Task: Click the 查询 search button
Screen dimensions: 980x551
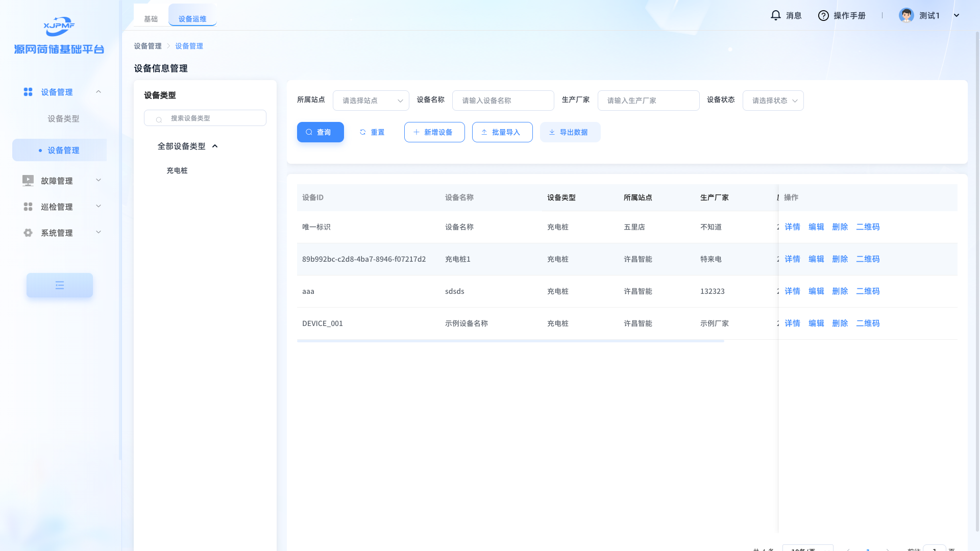Action: (320, 132)
